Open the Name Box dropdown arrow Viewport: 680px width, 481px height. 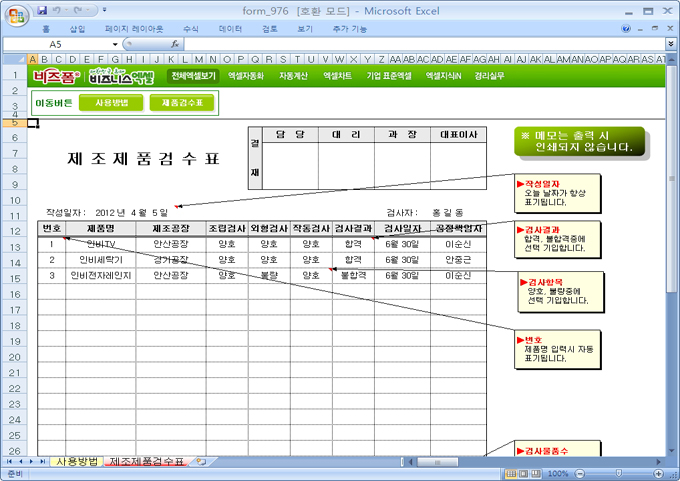click(116, 45)
